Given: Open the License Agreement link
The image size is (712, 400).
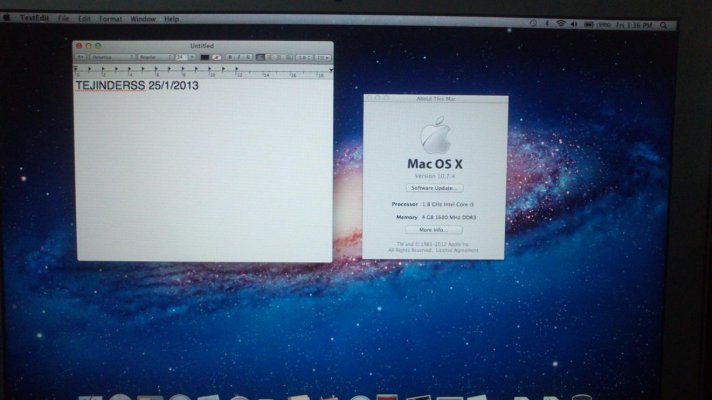Looking at the screenshot, I should [457, 250].
